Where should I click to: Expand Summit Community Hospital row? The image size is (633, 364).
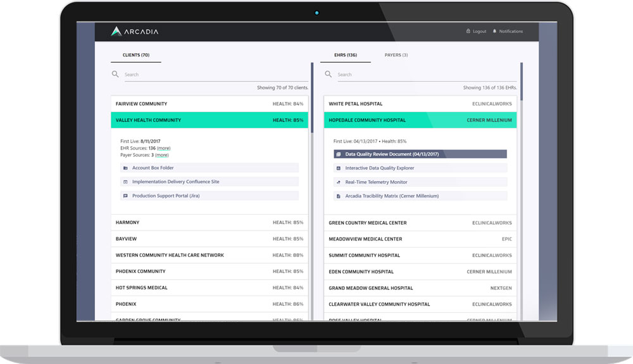pos(420,256)
